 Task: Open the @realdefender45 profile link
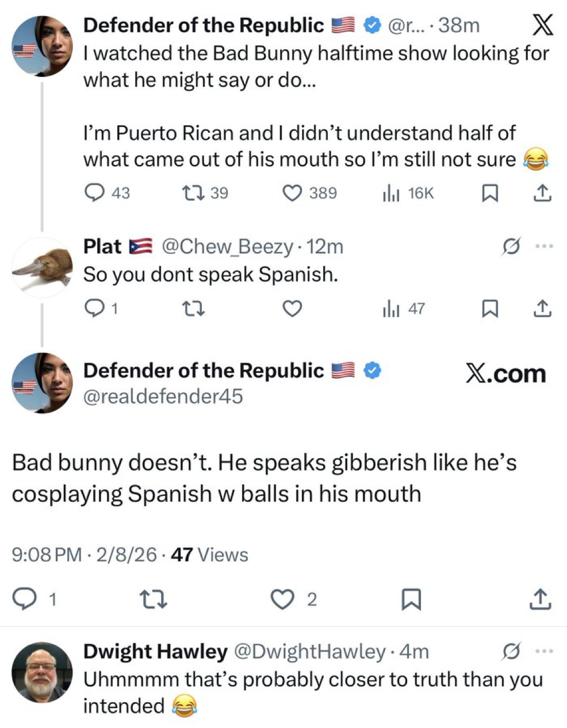(x=163, y=396)
